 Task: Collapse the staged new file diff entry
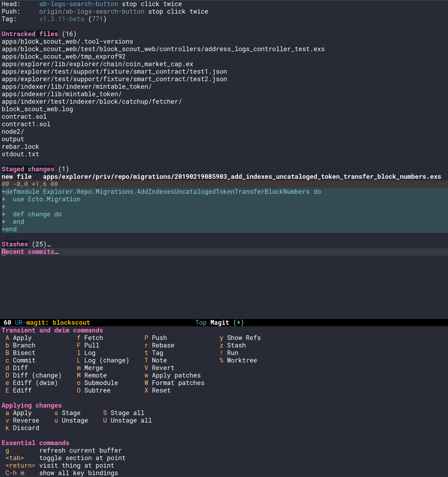coord(221,177)
